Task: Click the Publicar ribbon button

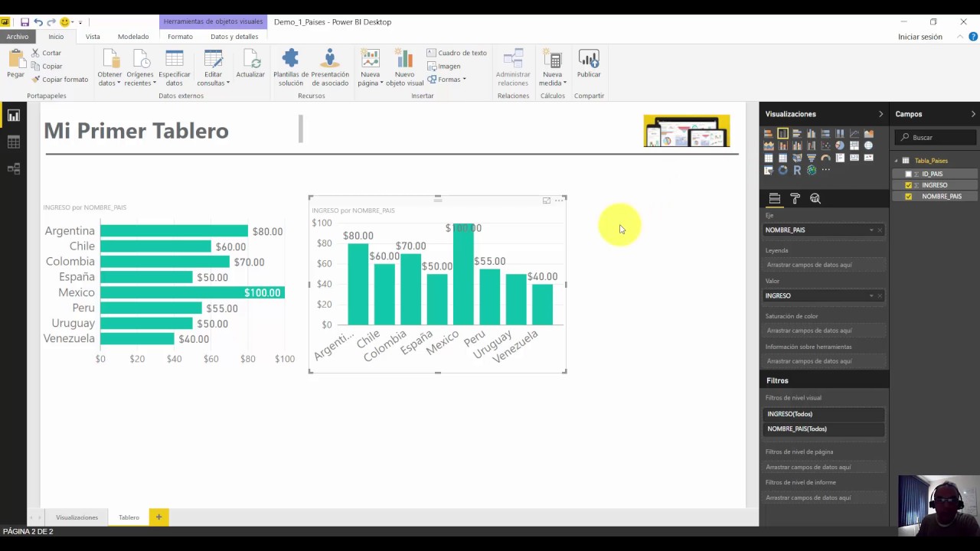Action: pyautogui.click(x=589, y=64)
